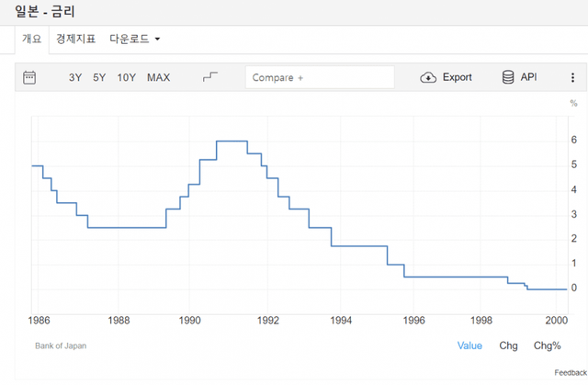Click the 1990–91 peak on the rate line
The height and width of the screenshot is (385, 588).
[x=232, y=141]
